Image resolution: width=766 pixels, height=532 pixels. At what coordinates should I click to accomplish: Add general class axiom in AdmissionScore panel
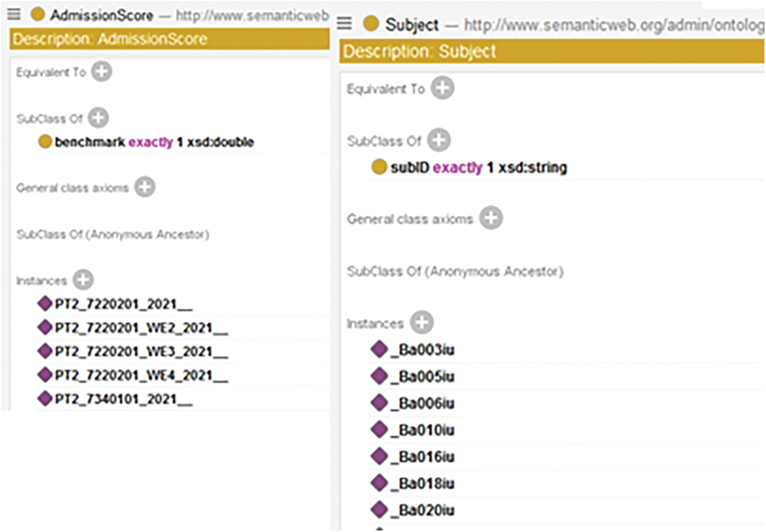[x=145, y=187]
